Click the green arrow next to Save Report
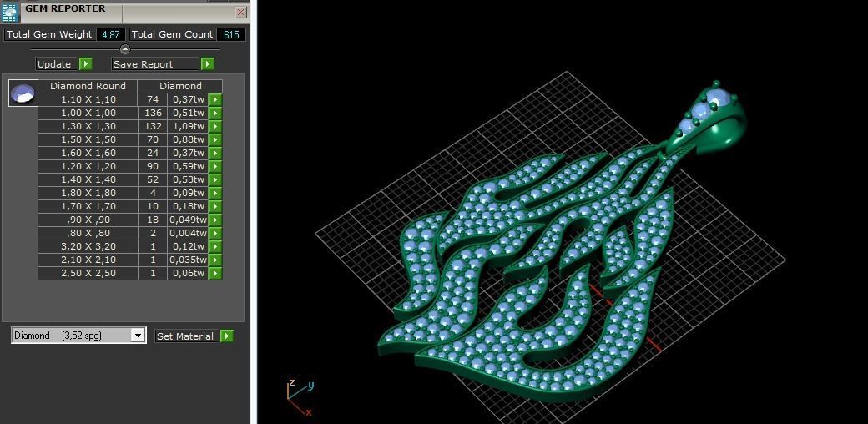Screen dimensions: 868x424 coord(208,64)
